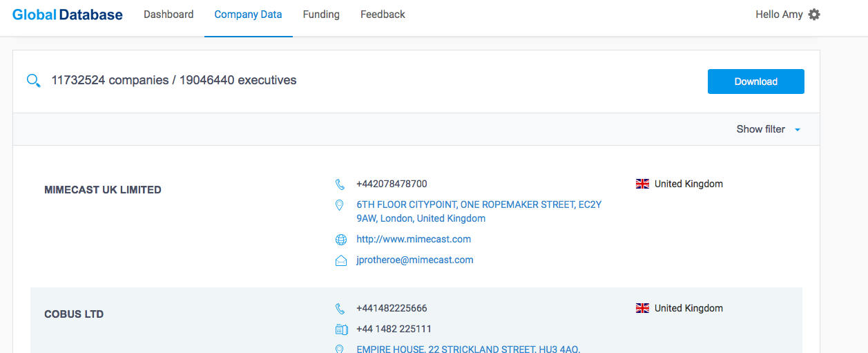This screenshot has width=868, height=353.
Task: Open the Feedback tab
Action: tap(383, 15)
